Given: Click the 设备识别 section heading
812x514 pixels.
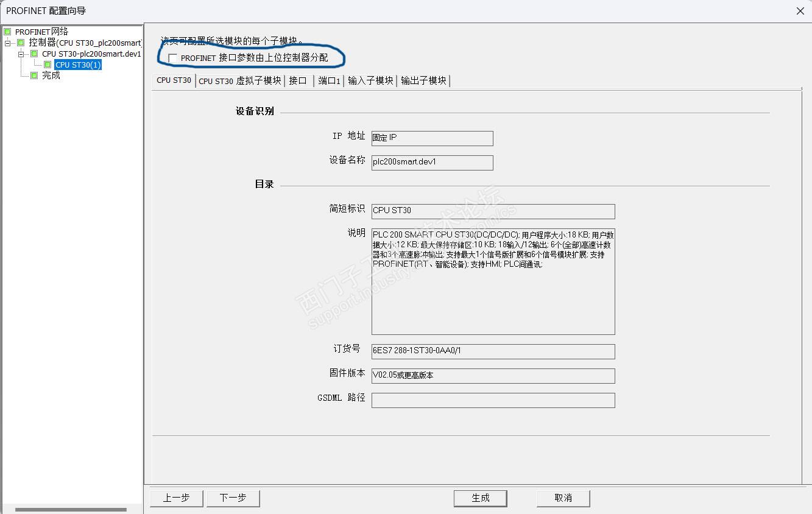Looking at the screenshot, I should pyautogui.click(x=255, y=111).
